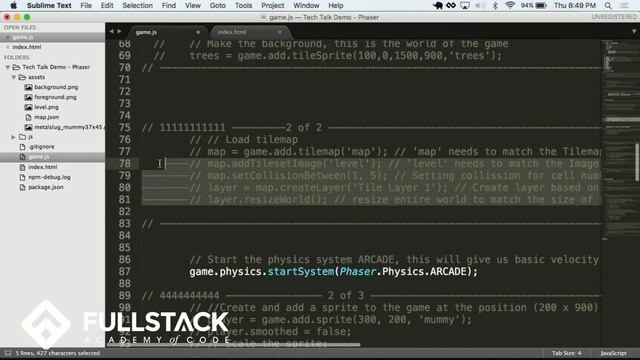
Task: Open the Tools menu
Action: [x=243, y=5]
